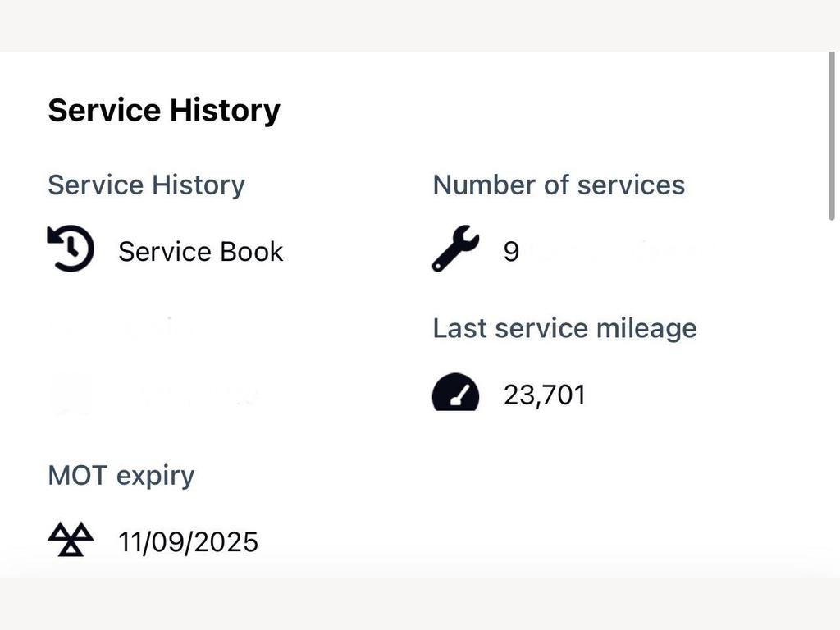Select the 11/09/2025 expiry date
This screenshot has height=630, width=840.
[188, 542]
